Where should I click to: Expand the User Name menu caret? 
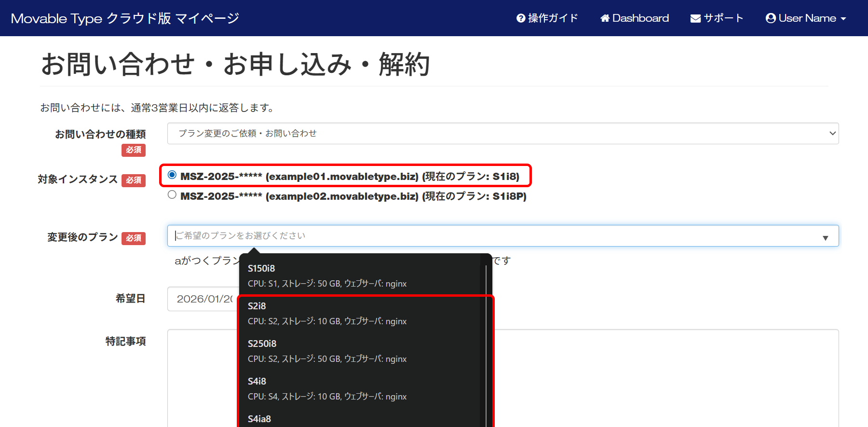coord(843,19)
